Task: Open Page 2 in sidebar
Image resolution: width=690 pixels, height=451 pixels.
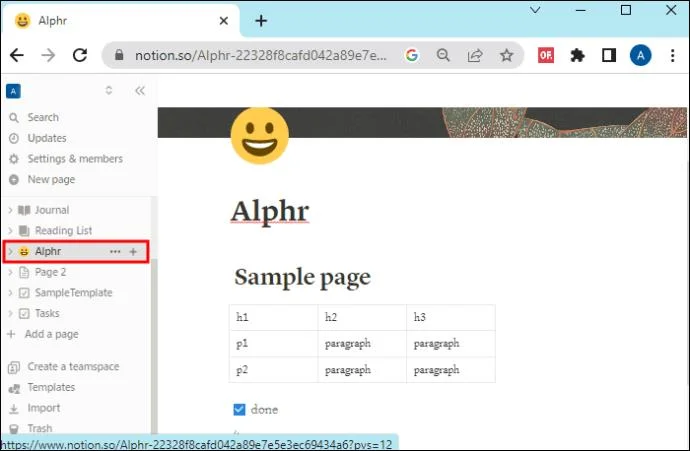Action: [x=50, y=272]
